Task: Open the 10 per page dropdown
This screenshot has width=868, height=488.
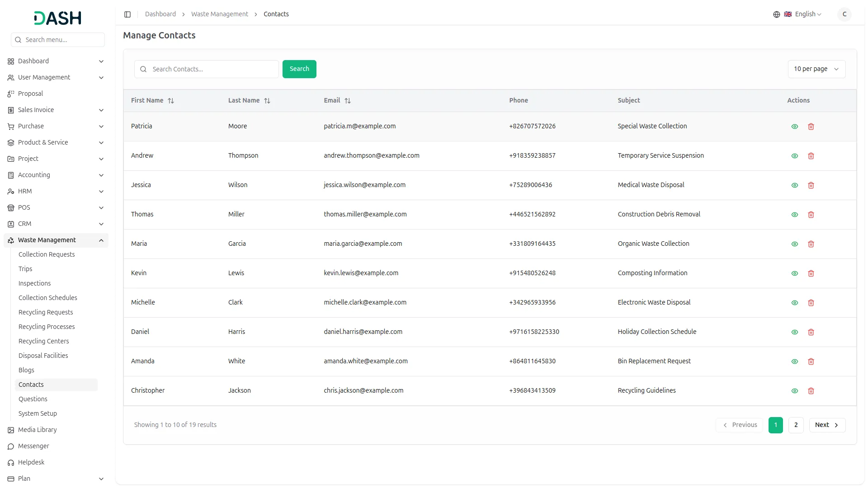Action: [x=816, y=69]
